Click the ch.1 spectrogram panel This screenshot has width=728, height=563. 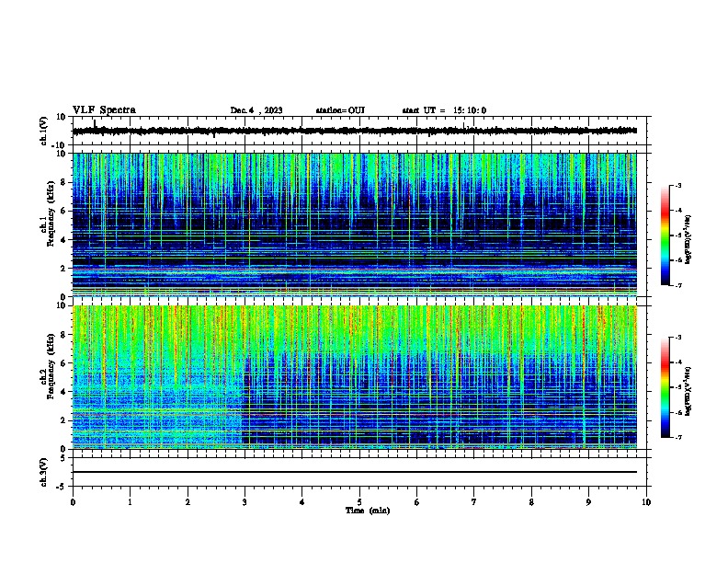pos(355,224)
